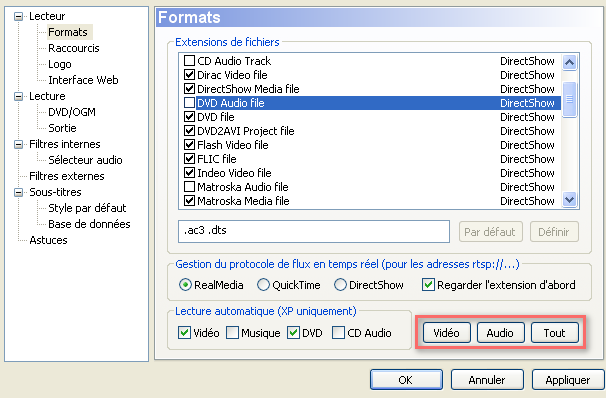Check CD Audio autoplay checkbox
Viewport: 606px width, 398px height.
click(338, 333)
